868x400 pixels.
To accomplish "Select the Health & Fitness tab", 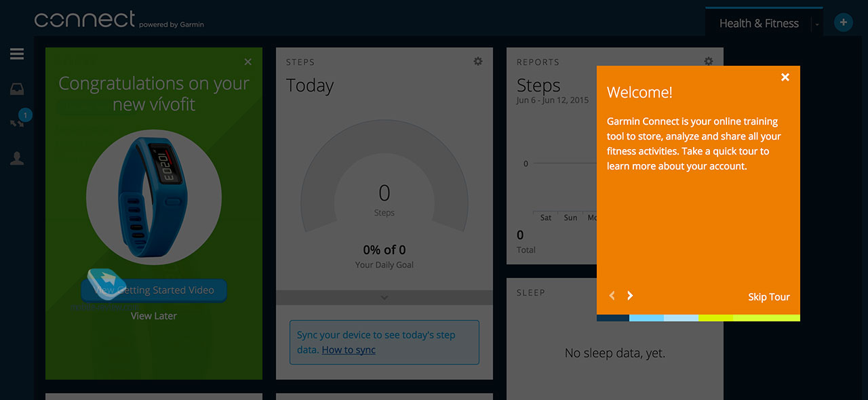I will [x=759, y=23].
